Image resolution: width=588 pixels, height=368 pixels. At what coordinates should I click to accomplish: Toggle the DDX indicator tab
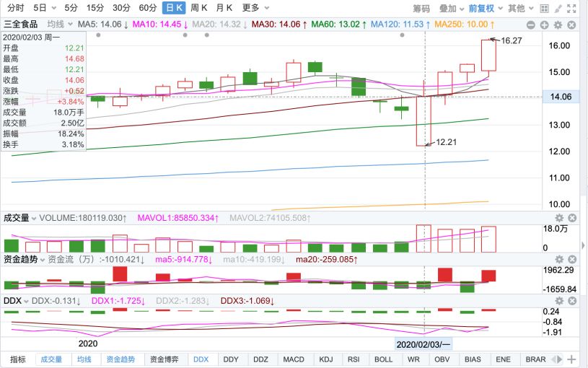(x=201, y=359)
